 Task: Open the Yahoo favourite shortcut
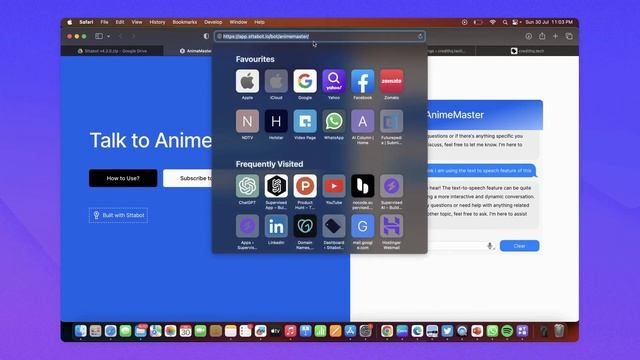click(x=334, y=81)
